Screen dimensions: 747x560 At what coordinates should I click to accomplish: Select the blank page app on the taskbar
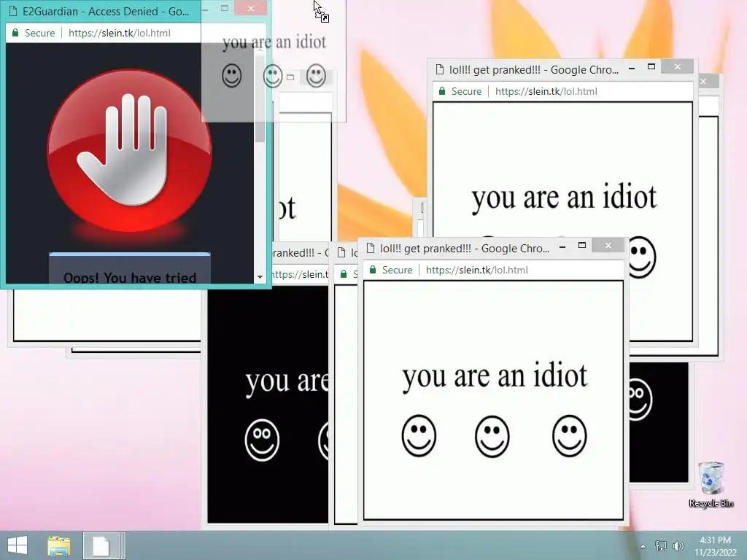[x=101, y=545]
